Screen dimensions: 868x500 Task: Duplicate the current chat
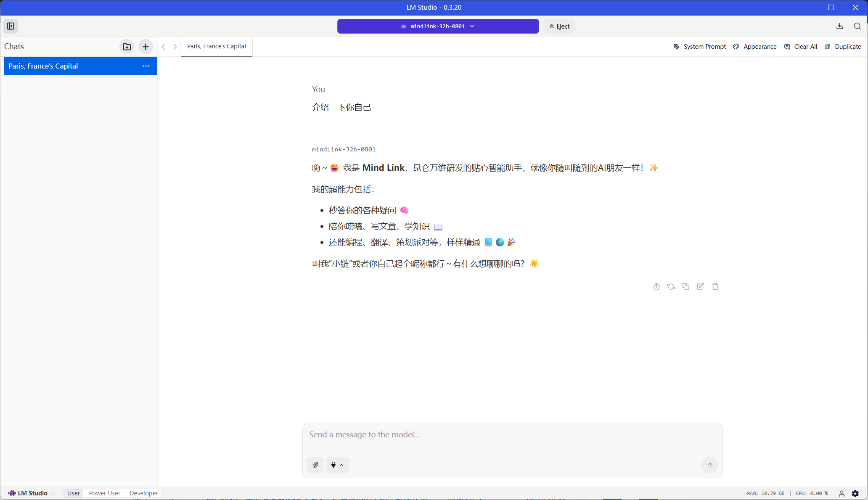click(843, 47)
